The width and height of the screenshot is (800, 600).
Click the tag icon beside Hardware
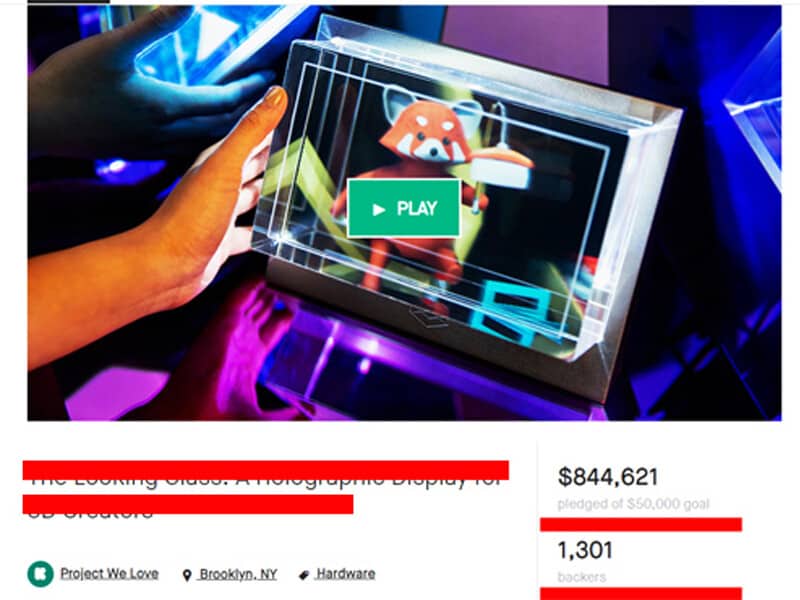point(304,575)
